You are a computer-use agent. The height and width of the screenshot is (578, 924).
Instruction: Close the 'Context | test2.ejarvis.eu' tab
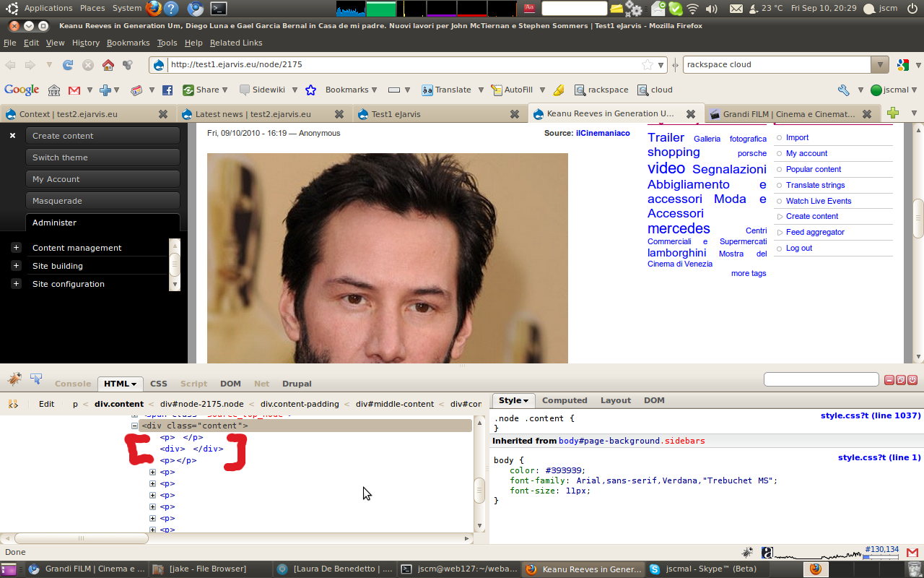point(163,114)
